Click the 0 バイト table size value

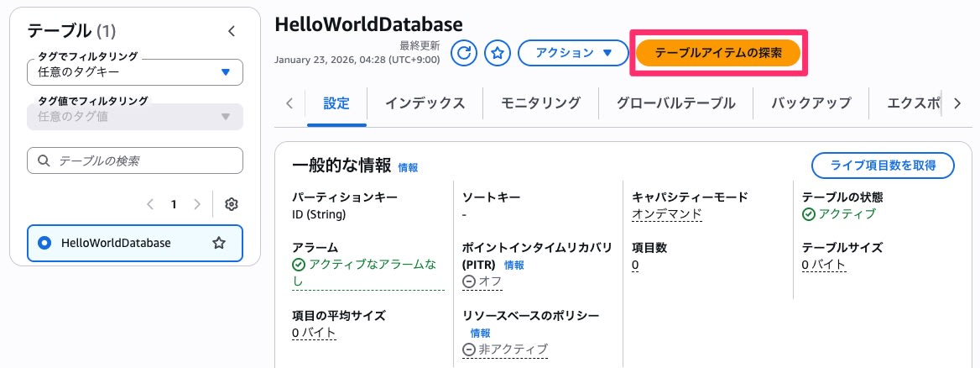[824, 265]
